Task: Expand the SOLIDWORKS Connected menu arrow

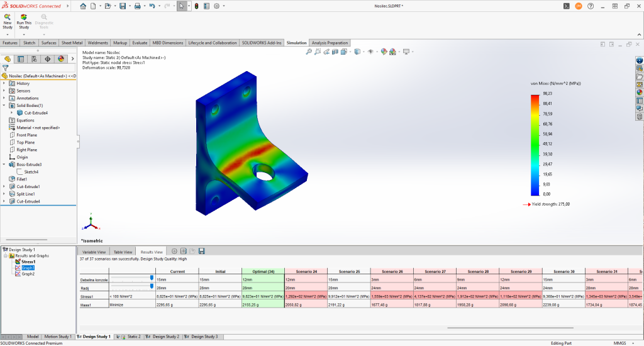Action: pyautogui.click(x=68, y=6)
